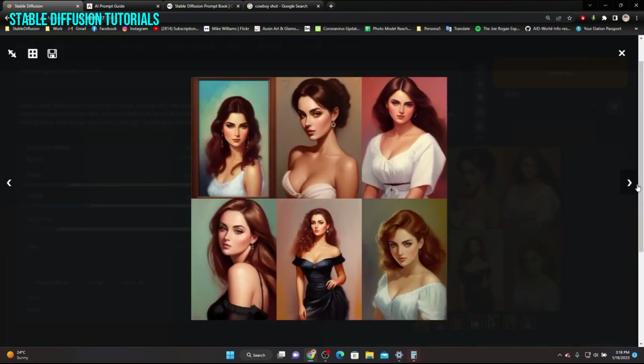Click the microphone icon in system tray
The width and height of the screenshot is (644, 364).
[x=577, y=355]
